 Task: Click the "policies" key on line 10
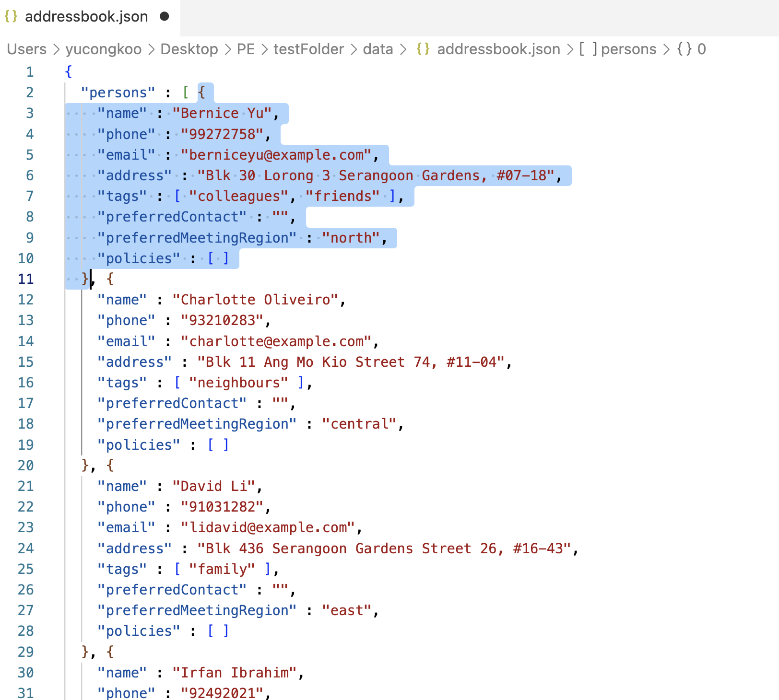click(139, 258)
